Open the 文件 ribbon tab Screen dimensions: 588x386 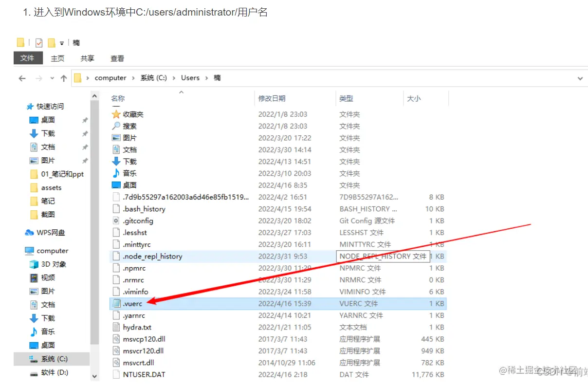[x=27, y=58]
